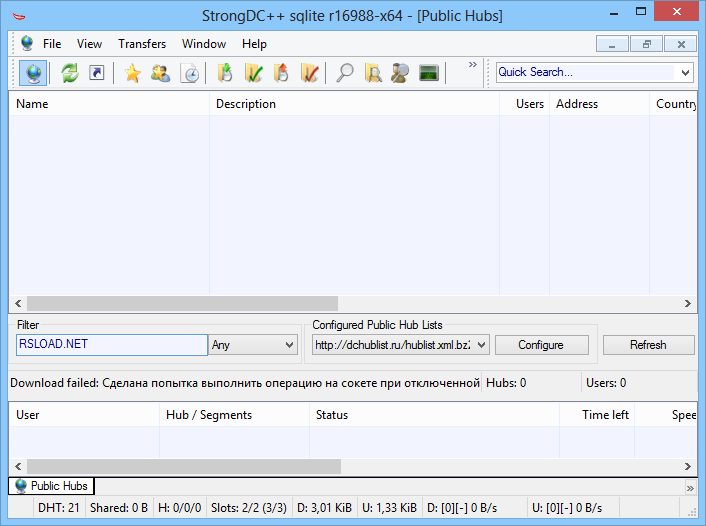The width and height of the screenshot is (706, 526).
Task: Click hub list scrollbar right arrow
Action: [688, 304]
